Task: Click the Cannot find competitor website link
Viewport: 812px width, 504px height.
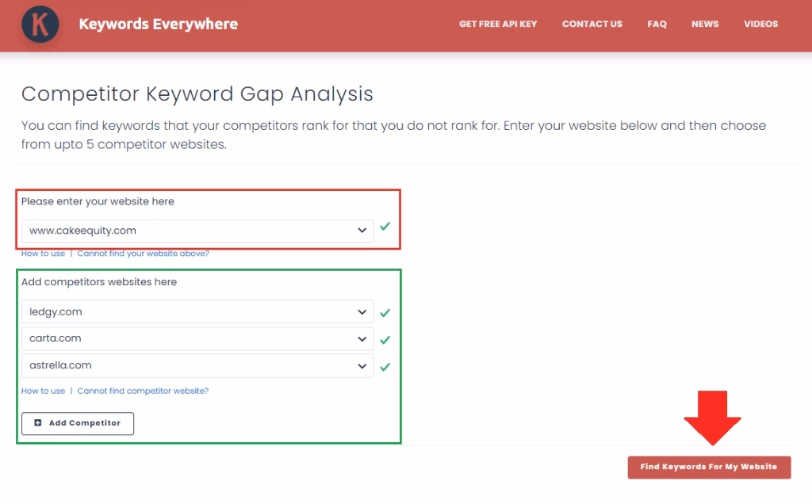Action: coord(143,391)
